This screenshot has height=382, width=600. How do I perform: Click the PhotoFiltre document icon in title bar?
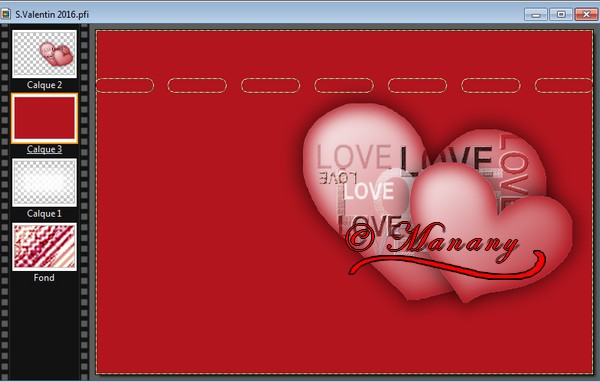(x=6, y=15)
